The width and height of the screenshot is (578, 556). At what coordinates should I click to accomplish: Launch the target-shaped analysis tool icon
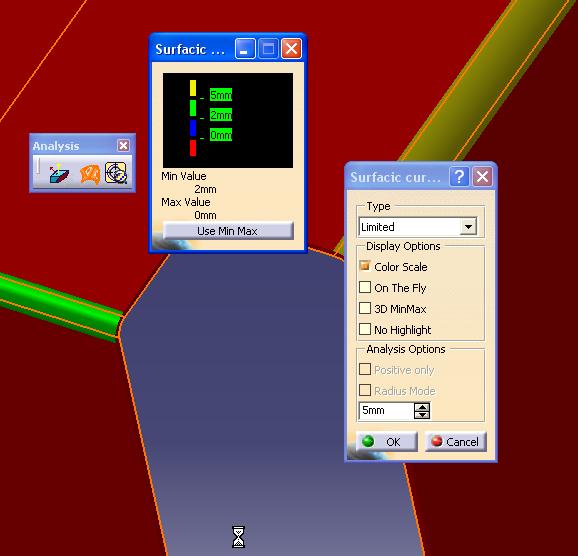coord(116,173)
